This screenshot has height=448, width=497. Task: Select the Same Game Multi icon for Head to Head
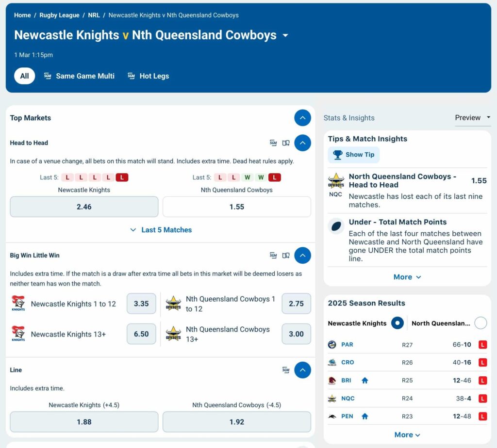273,143
